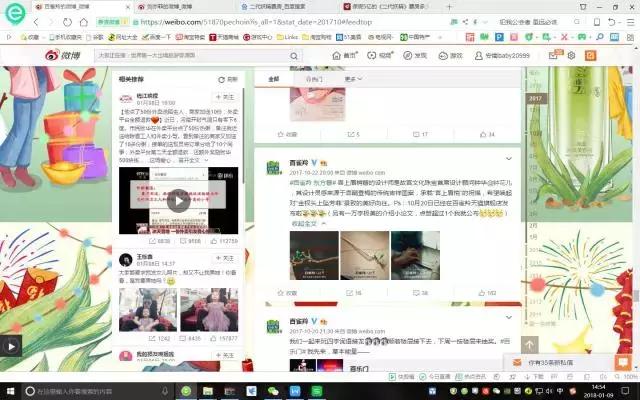Expand the 更多 dropdown in feed tabs

pos(353,79)
